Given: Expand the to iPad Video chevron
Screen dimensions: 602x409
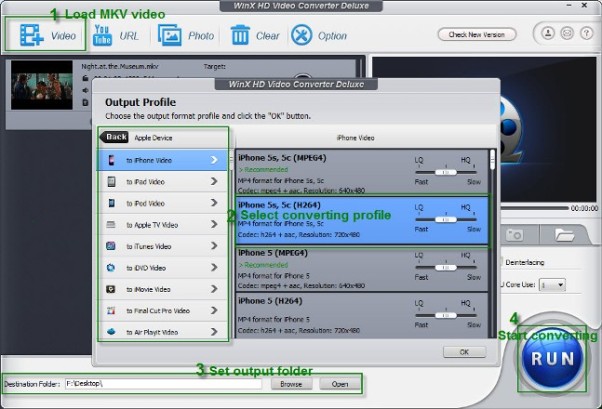Looking at the screenshot, I should coord(214,182).
